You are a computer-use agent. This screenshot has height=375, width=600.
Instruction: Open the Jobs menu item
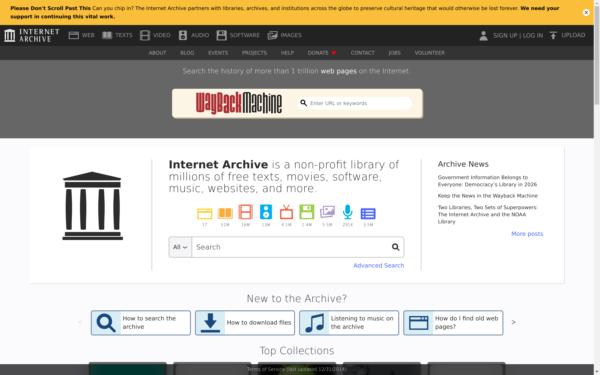395,53
